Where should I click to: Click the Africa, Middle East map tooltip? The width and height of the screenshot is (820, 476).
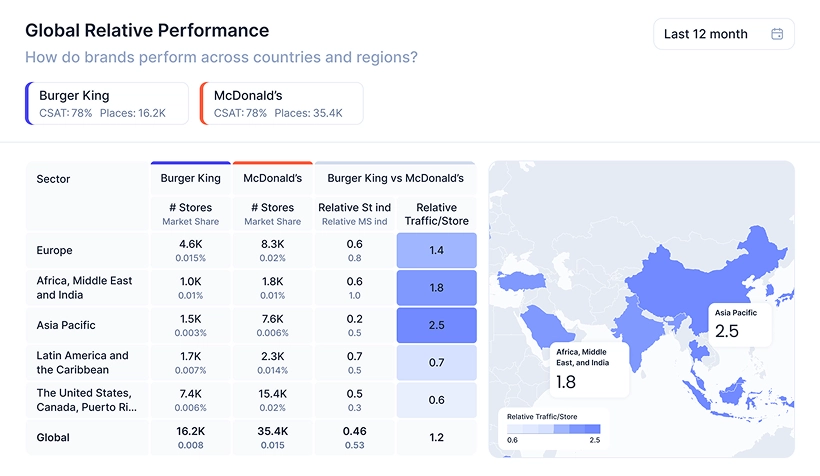[592, 369]
